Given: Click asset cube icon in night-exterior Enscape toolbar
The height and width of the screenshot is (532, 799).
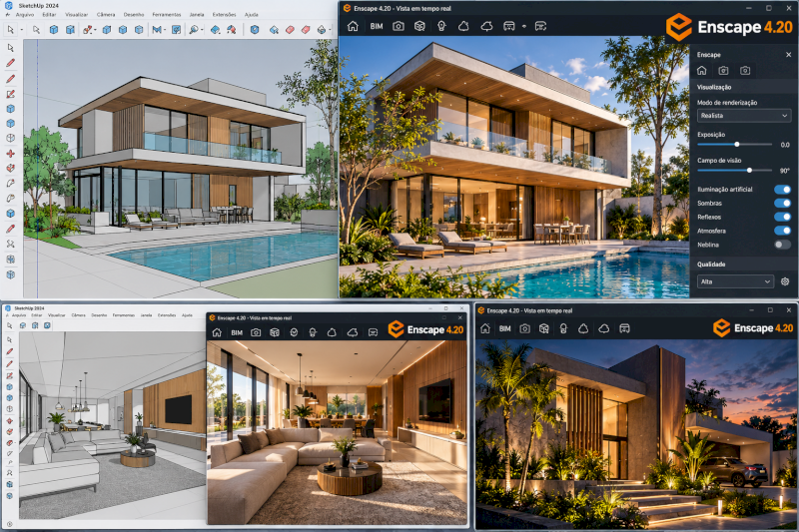Looking at the screenshot, I should point(543,328).
